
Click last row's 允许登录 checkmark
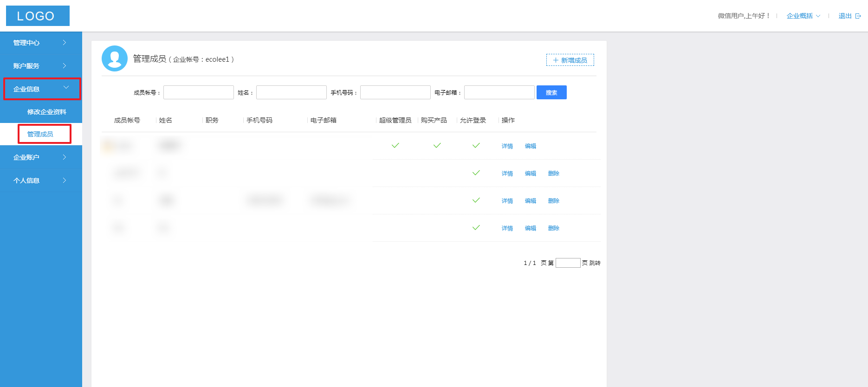(x=476, y=228)
